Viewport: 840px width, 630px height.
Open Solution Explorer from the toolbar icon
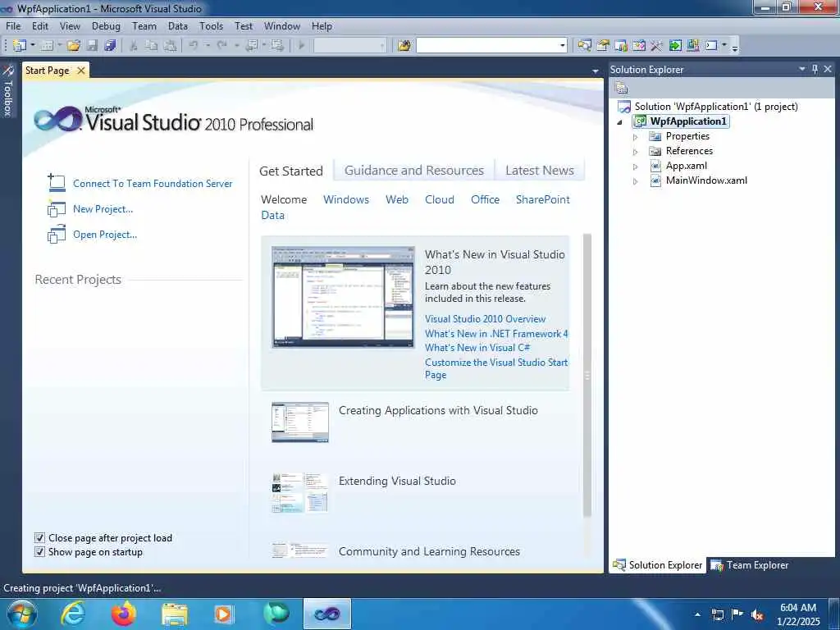click(x=584, y=46)
